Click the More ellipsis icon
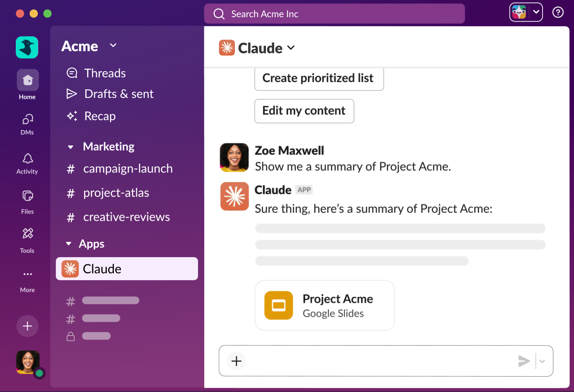 pos(27,274)
